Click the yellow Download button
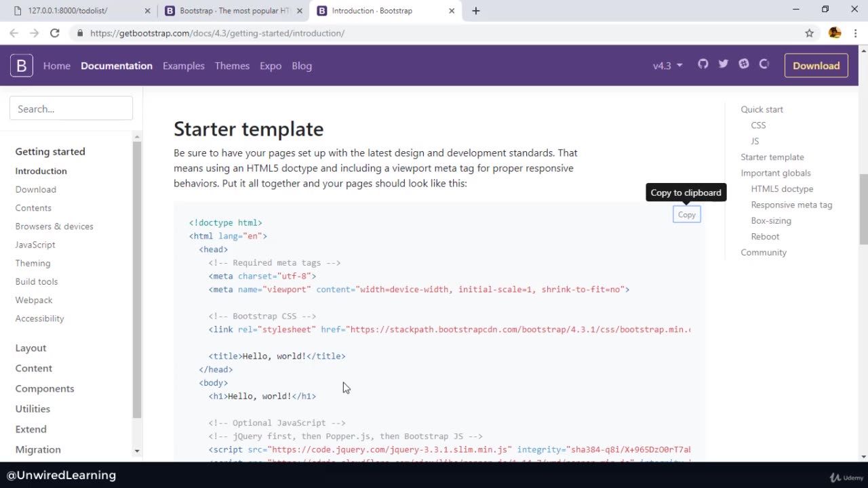The height and width of the screenshot is (488, 868). tap(816, 66)
